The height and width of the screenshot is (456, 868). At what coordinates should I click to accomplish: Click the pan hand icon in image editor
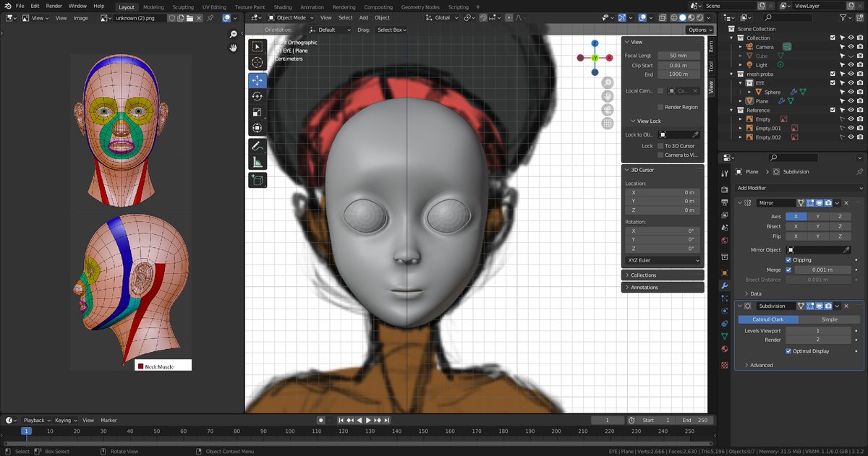pos(234,48)
